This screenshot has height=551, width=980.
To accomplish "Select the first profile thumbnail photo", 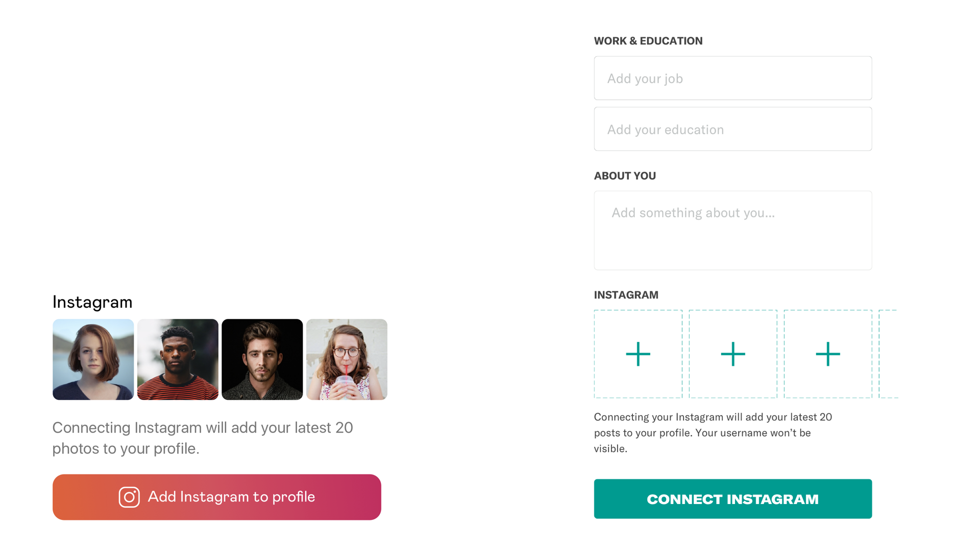I will (93, 359).
